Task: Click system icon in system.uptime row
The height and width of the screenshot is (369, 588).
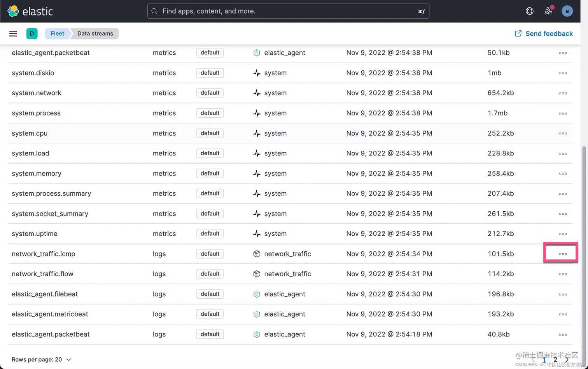Action: pos(257,233)
